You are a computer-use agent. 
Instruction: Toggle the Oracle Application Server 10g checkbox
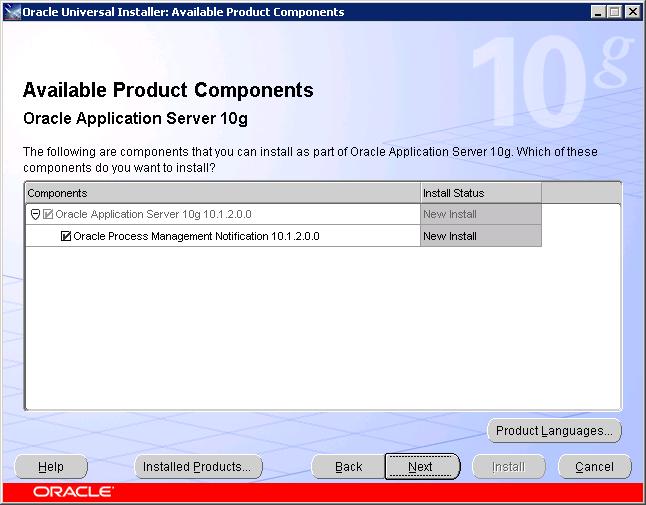[x=48, y=214]
